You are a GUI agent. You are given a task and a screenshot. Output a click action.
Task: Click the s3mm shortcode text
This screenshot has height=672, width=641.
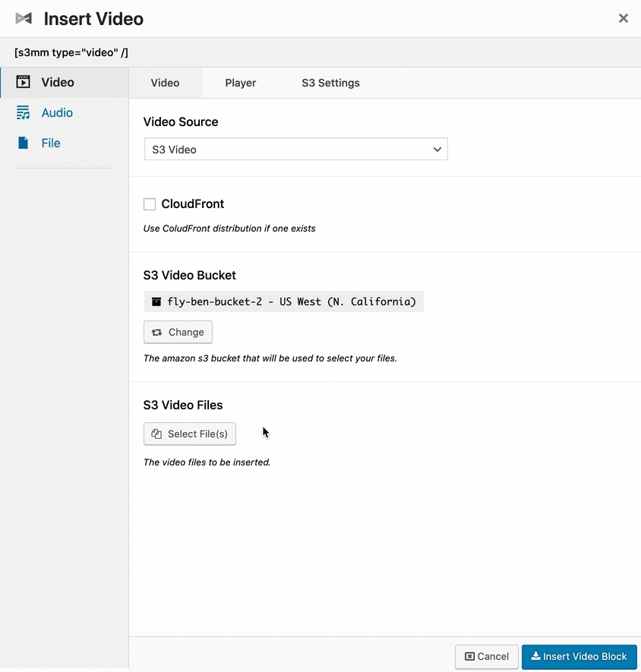click(x=71, y=52)
